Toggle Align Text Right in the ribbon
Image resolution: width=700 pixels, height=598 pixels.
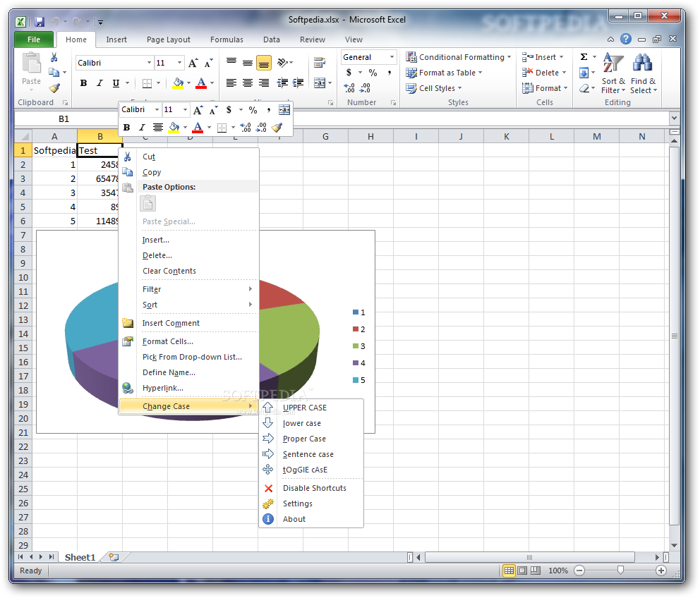264,83
